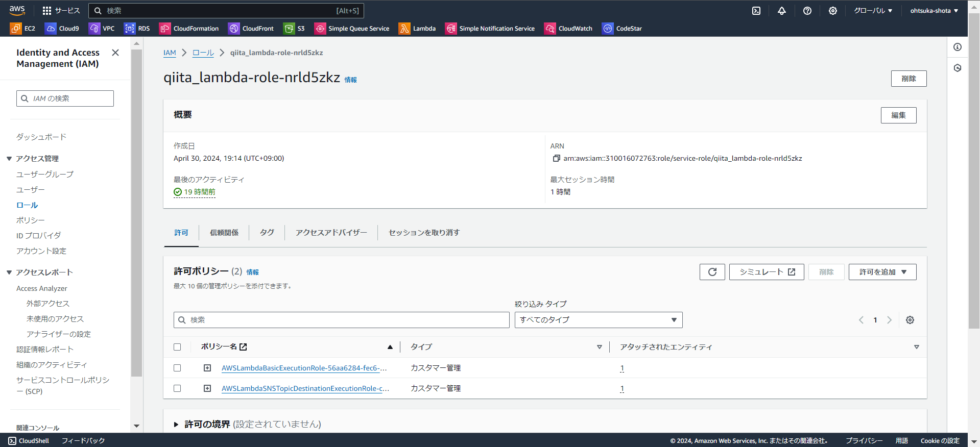The image size is (980, 447).
Task: Check the AWSLambdaBasicExecutionRole policy row checkbox
Action: [x=177, y=368]
